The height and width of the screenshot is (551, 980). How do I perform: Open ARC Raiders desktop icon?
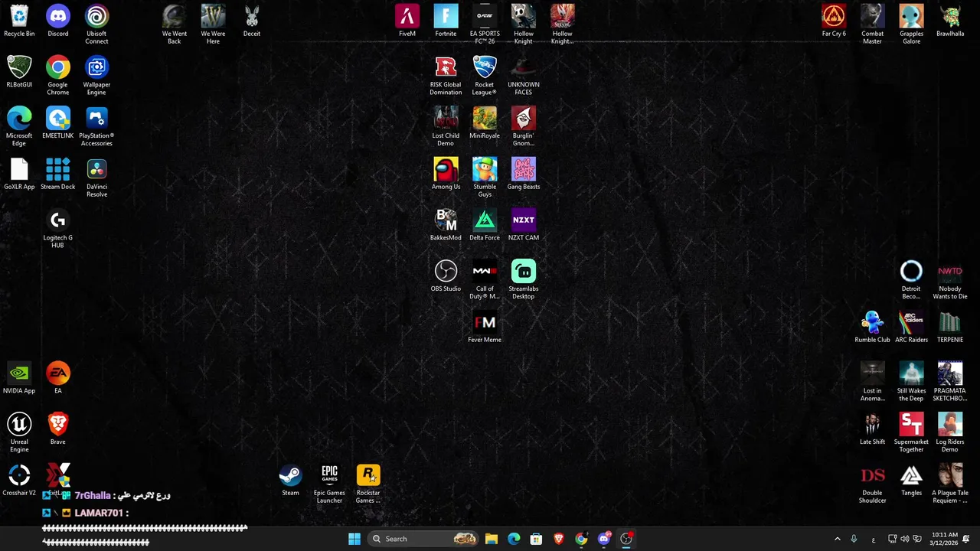click(x=911, y=328)
